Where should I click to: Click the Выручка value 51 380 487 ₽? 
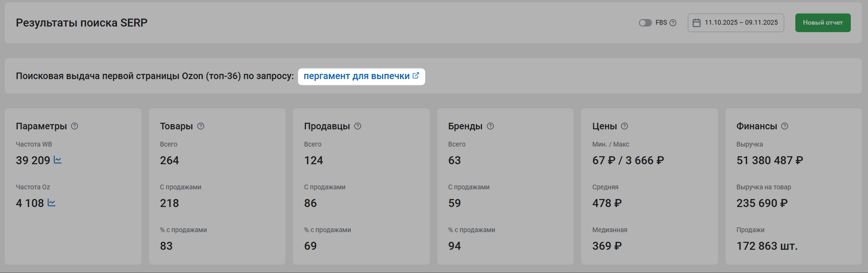(x=770, y=161)
